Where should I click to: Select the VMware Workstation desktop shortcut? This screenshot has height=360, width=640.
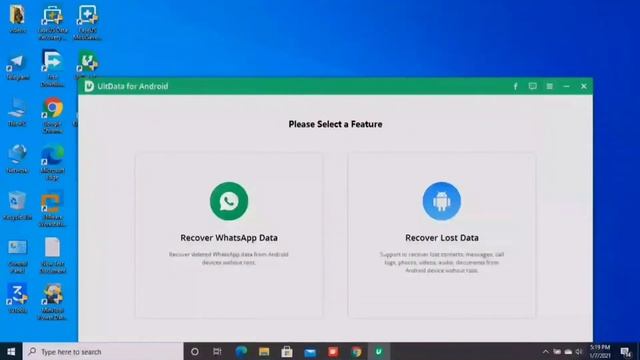click(53, 209)
